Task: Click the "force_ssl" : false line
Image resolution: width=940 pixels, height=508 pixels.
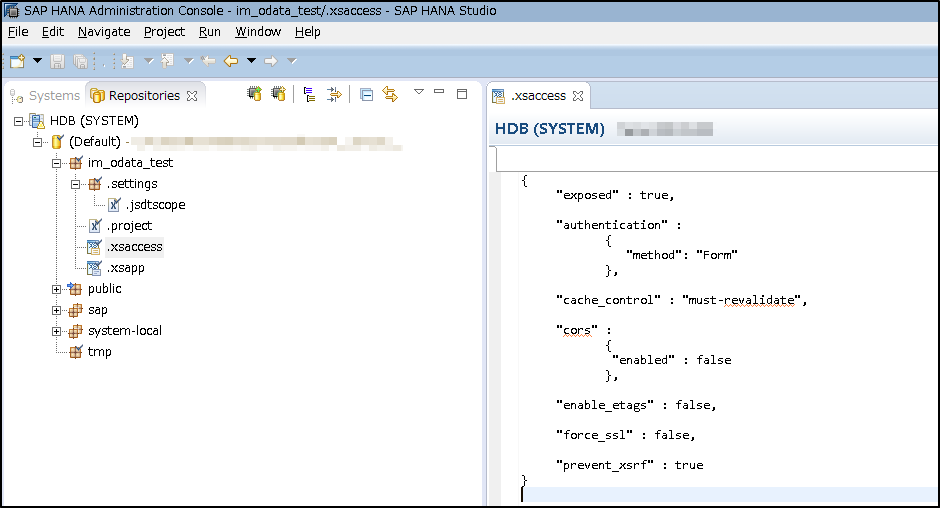Action: (x=625, y=435)
